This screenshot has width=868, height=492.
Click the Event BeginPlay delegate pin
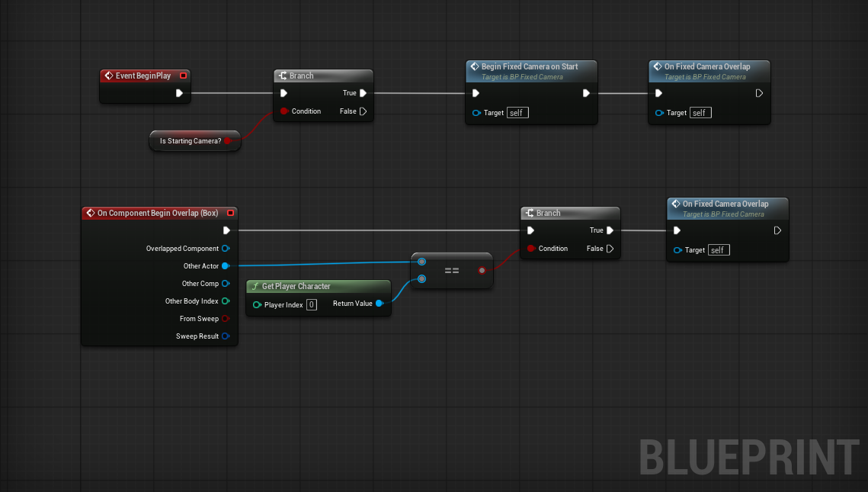183,76
